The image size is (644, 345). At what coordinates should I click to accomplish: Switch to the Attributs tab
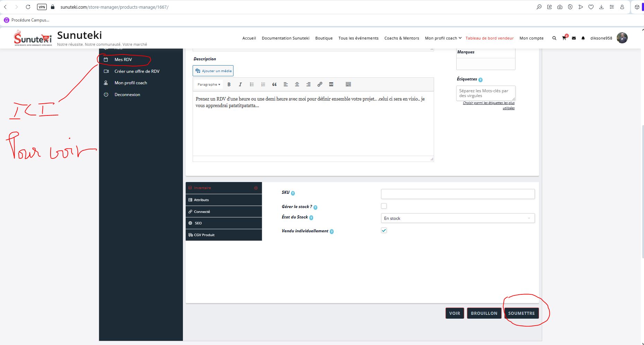coord(223,200)
